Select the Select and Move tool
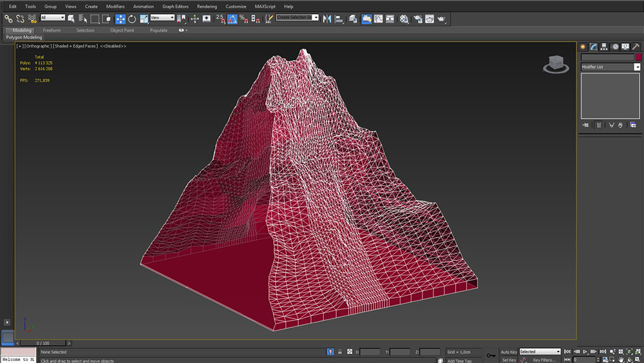The height and width of the screenshot is (363, 644). (120, 19)
